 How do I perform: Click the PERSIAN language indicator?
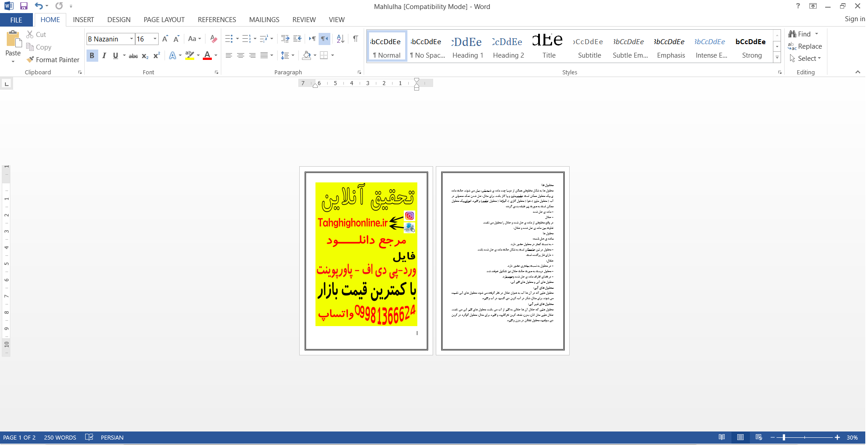[x=112, y=437]
